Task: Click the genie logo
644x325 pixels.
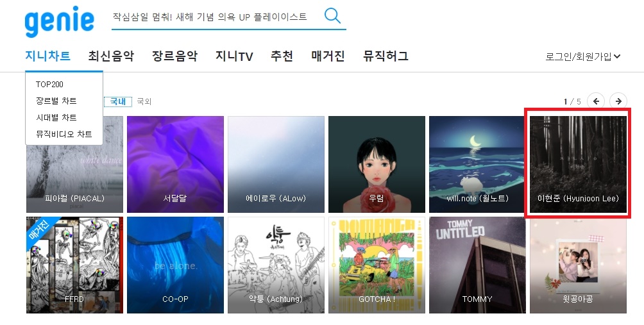Action: coord(59,21)
